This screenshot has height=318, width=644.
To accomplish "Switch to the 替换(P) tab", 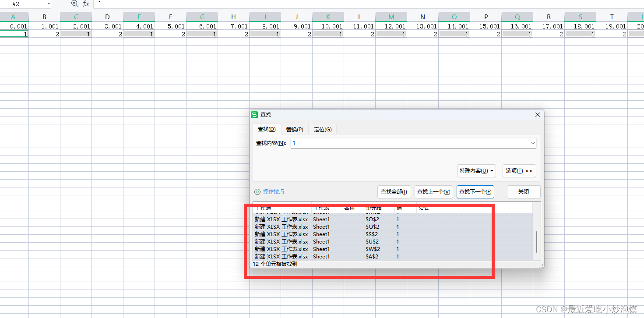I will pos(295,129).
